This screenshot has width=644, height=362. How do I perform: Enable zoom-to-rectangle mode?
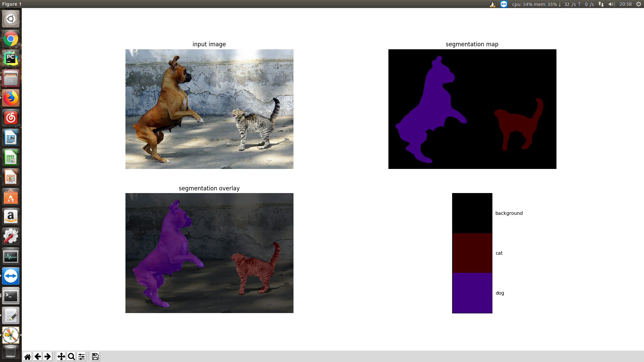point(71,356)
